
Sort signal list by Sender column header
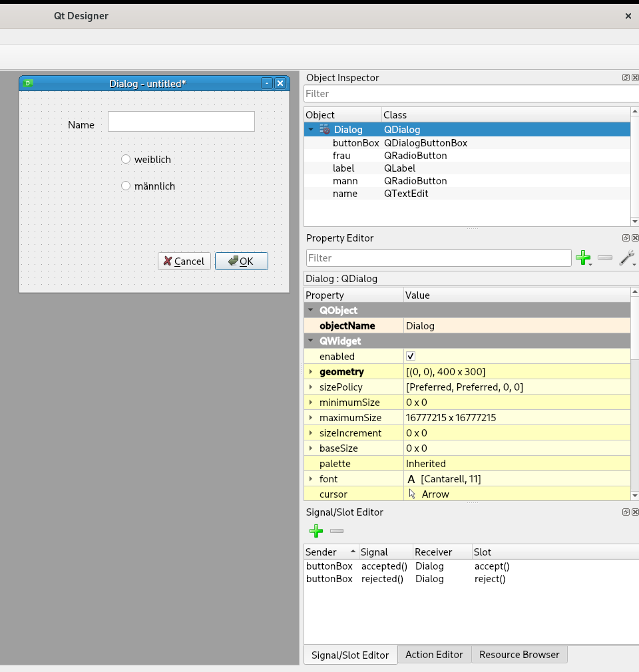[x=331, y=552]
